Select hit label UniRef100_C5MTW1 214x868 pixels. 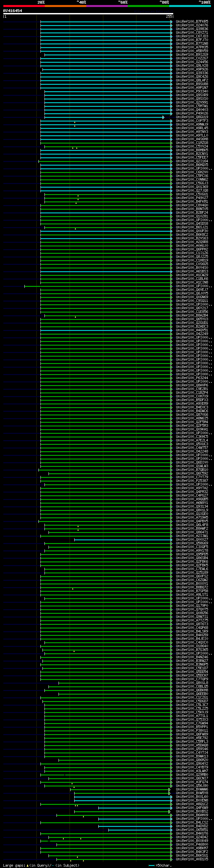[192, 106]
